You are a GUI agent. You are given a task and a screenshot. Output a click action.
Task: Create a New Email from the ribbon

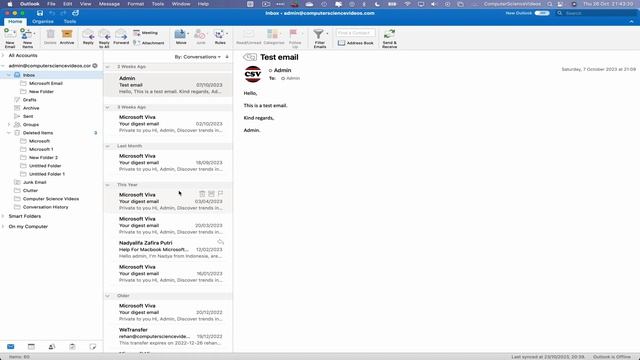[x=10, y=38]
